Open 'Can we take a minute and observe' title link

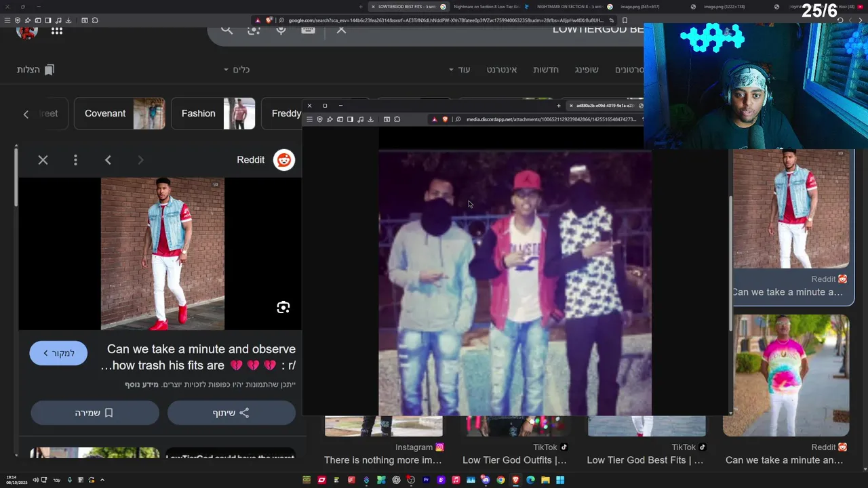pos(198,357)
